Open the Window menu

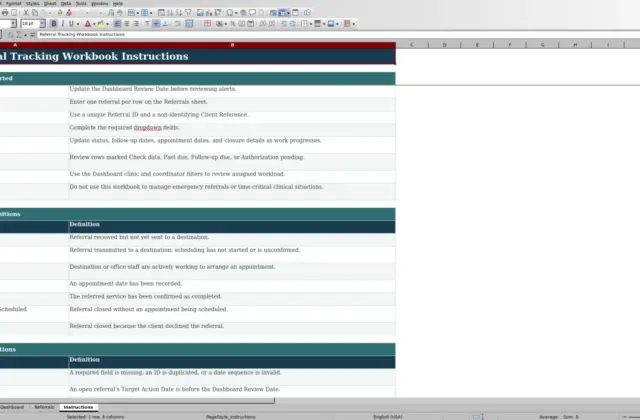point(100,3)
